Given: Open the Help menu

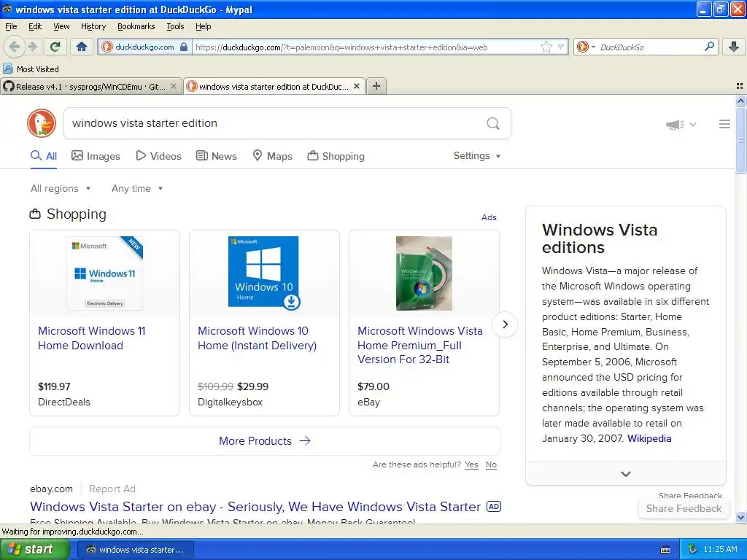Looking at the screenshot, I should click(204, 26).
